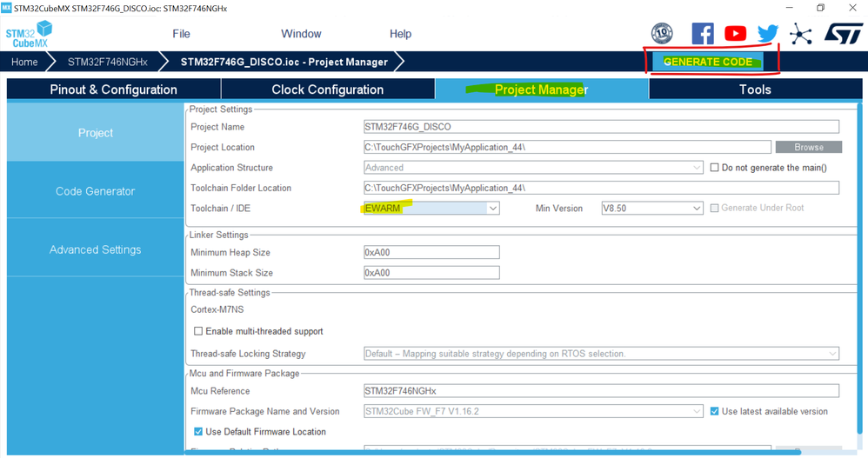Click the ST company logo
868x458 pixels.
pos(843,34)
